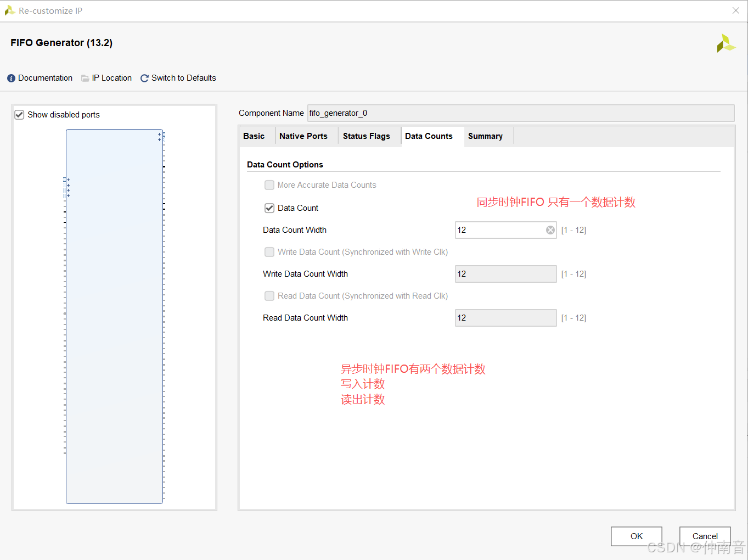This screenshot has width=748, height=560.
Task: Click the FIFO block symbol preview
Action: coord(114,316)
